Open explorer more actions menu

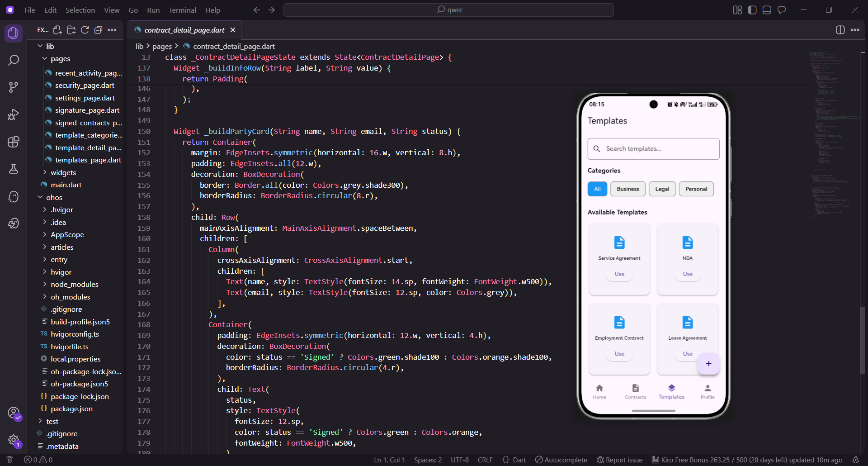[112, 30]
